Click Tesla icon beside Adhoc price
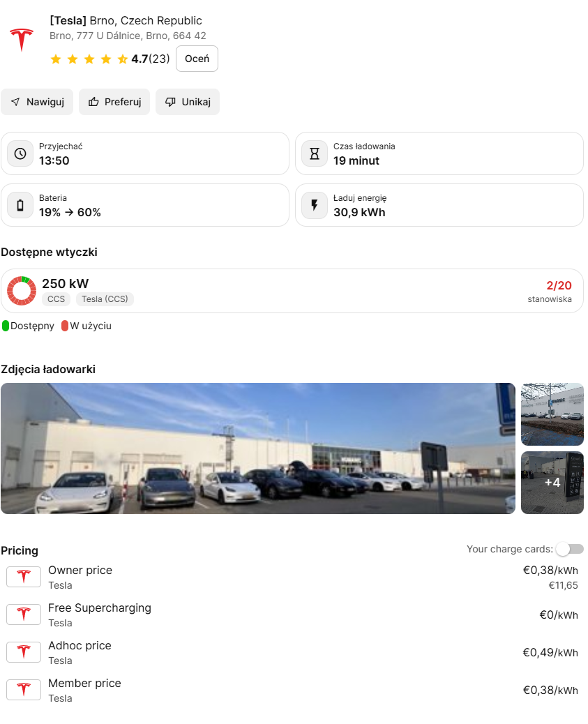Image resolution: width=588 pixels, height=724 pixels. [x=24, y=652]
